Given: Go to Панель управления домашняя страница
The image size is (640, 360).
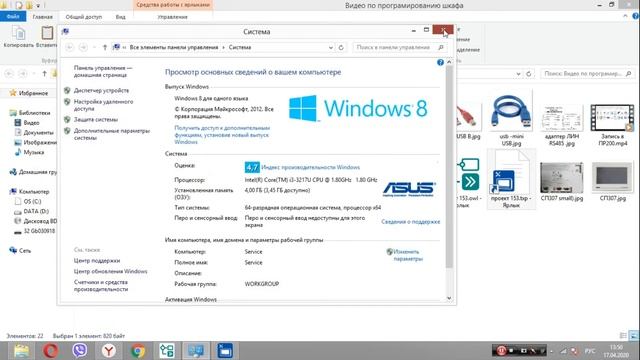Looking at the screenshot, I should coord(103,71).
